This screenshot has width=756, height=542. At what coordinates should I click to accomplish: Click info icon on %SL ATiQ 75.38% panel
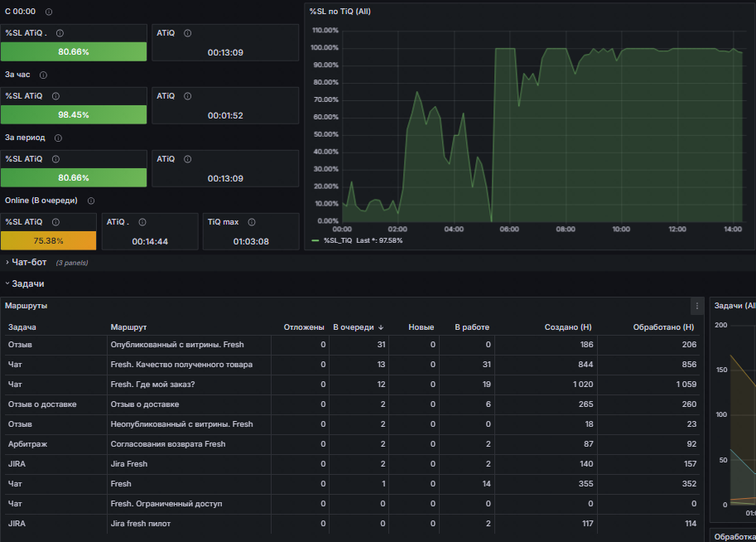pos(56,222)
